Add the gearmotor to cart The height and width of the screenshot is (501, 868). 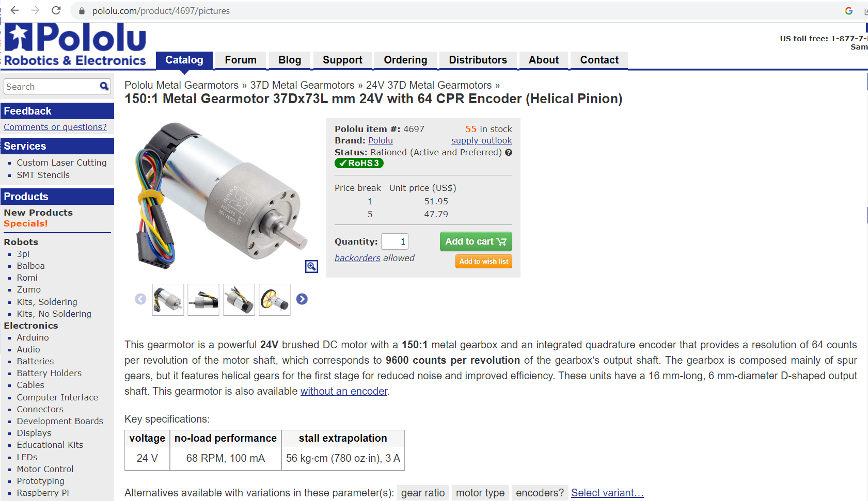(x=476, y=241)
